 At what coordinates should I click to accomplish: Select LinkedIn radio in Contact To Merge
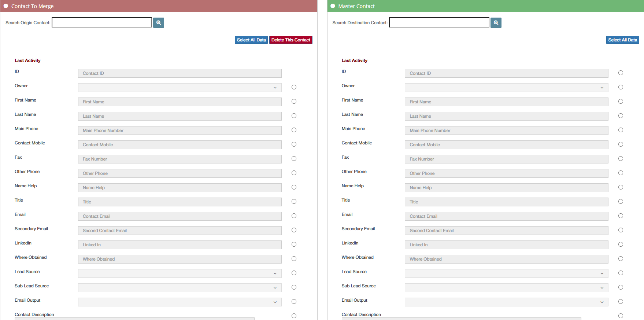[294, 244]
